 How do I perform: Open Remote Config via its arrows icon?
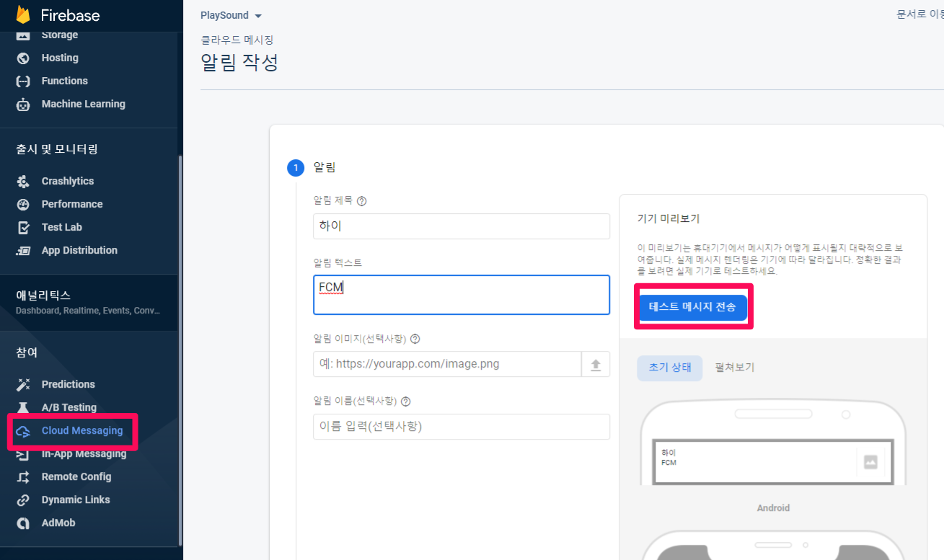click(x=23, y=476)
